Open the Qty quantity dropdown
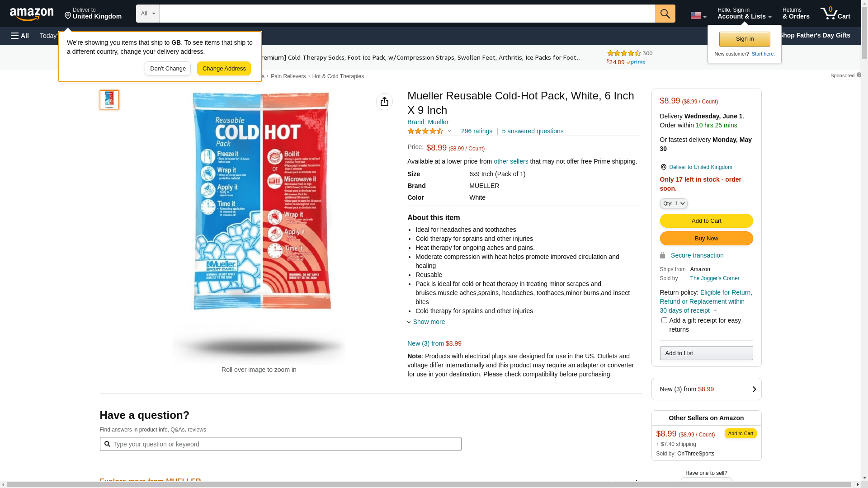Image resolution: width=868 pixels, height=488 pixels. click(x=673, y=203)
